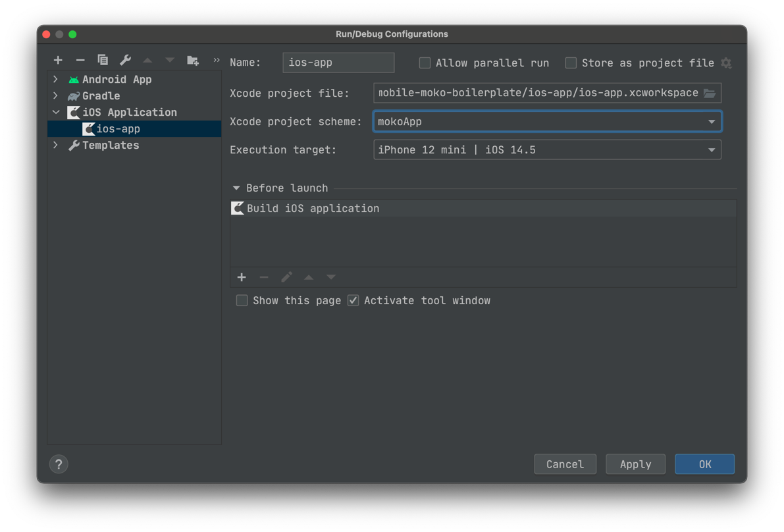Edit the before launch task

coord(286,277)
